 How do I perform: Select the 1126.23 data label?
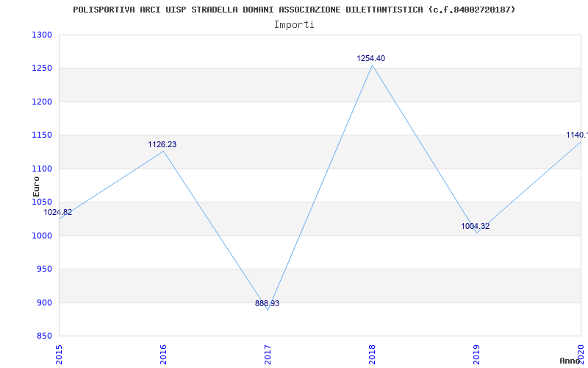[162, 144]
